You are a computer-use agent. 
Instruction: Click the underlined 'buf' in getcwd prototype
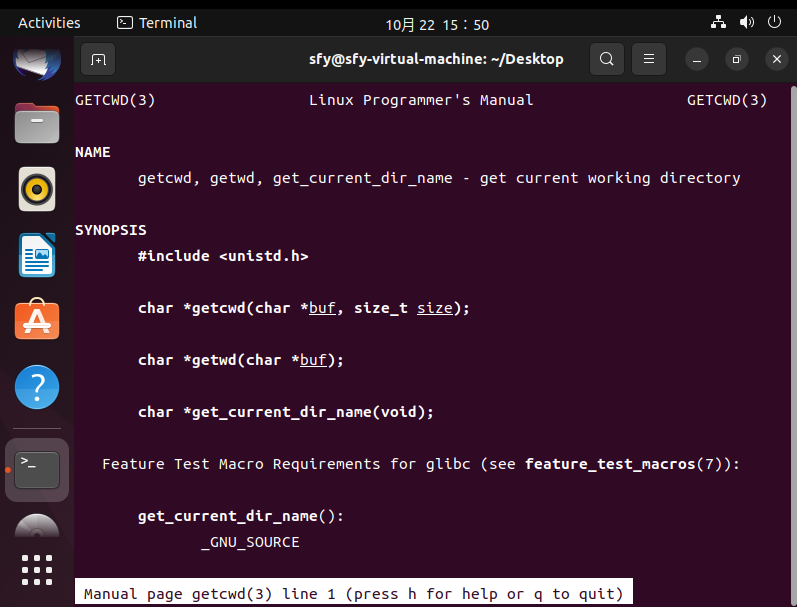click(322, 308)
